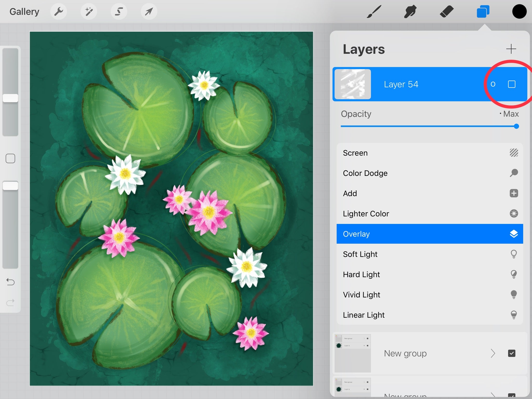
Task: Close the Layers panel via layers icon
Action: [483, 12]
